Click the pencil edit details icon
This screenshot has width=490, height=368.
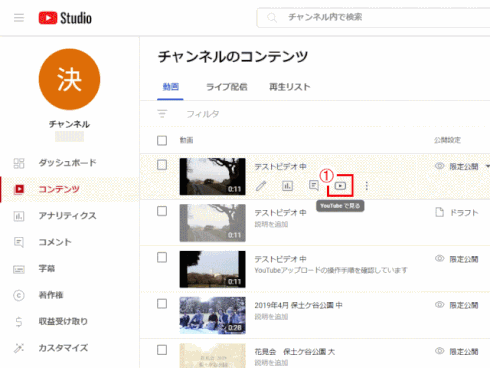click(261, 186)
